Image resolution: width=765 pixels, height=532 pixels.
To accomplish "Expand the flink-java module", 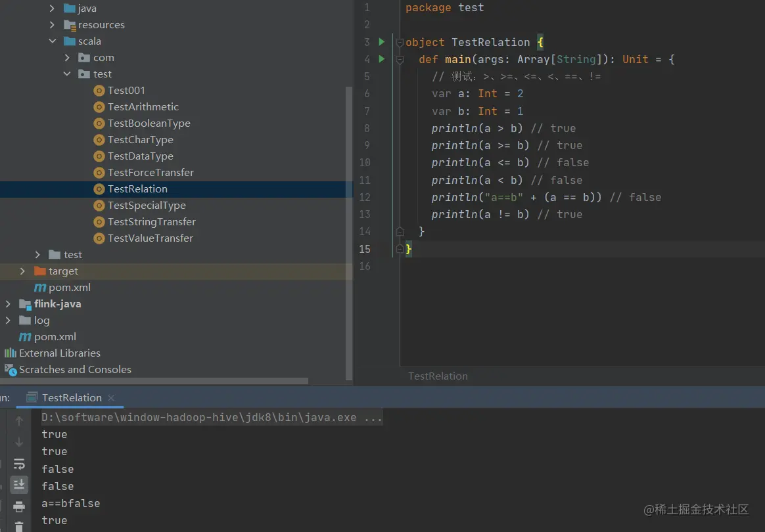I will click(x=8, y=304).
